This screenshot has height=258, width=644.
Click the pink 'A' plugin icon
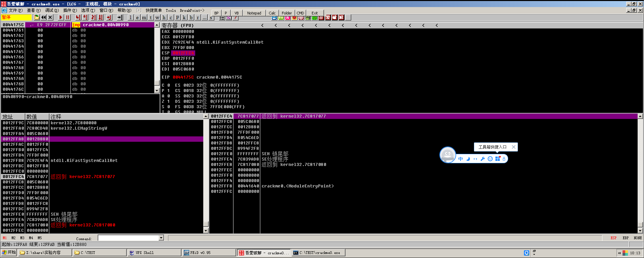pyautogui.click(x=287, y=18)
